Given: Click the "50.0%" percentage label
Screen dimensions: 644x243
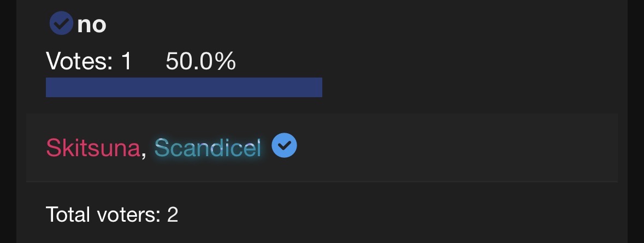Looking at the screenshot, I should 200,62.
